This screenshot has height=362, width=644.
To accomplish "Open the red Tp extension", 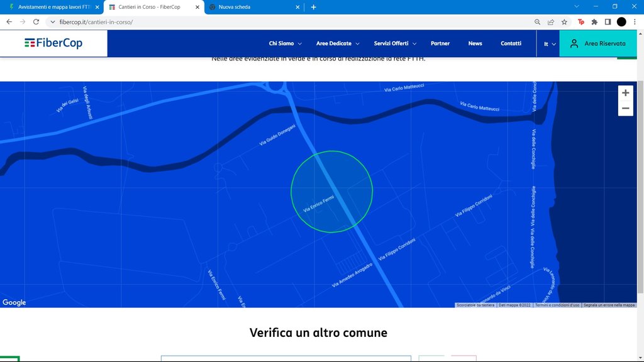I will coord(580,22).
